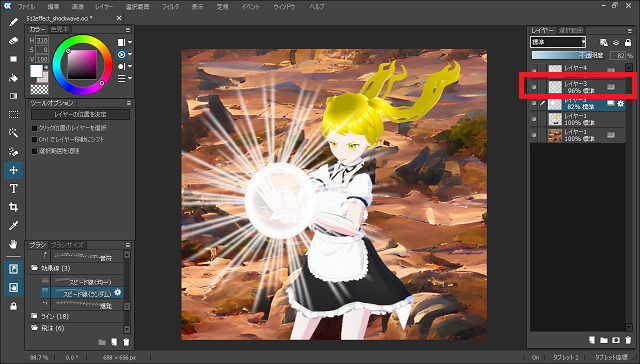Hide レイヤー4 using its eye toggle
Screen dimensions: 640x364
(x=534, y=70)
